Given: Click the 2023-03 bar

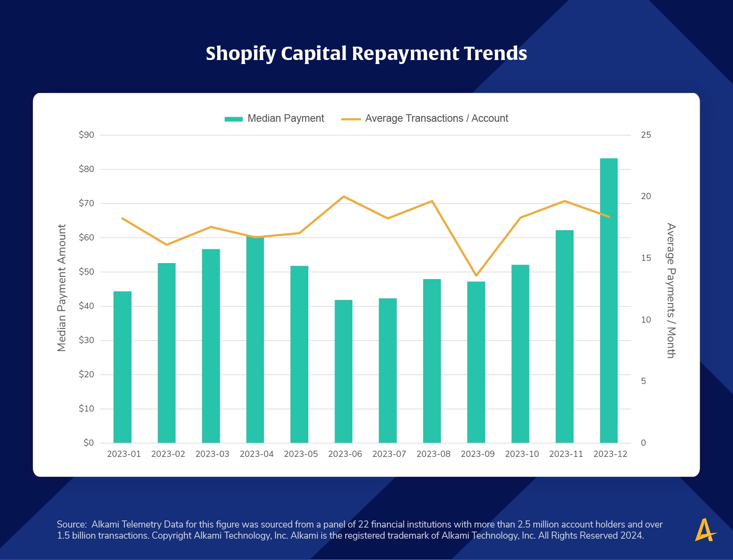Looking at the screenshot, I should [x=211, y=346].
